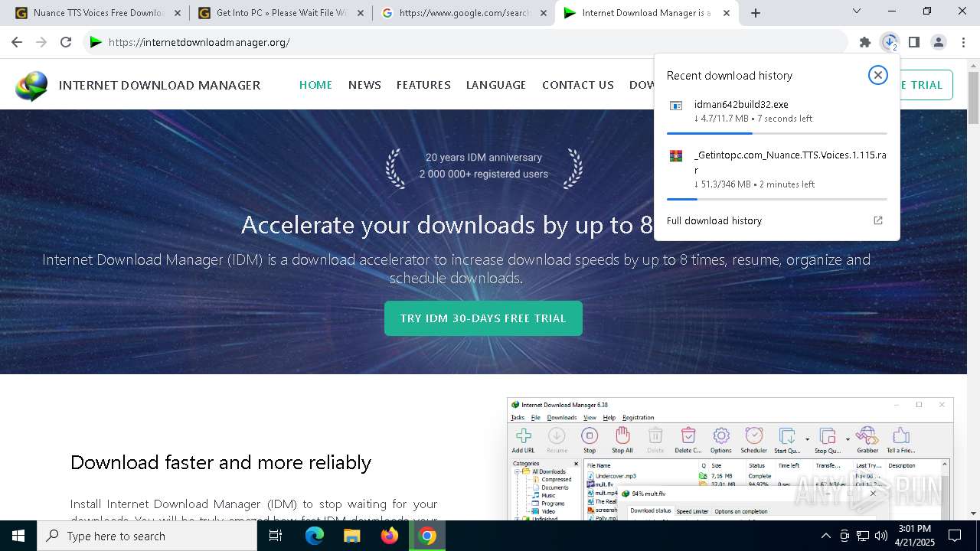
Task: Show hidden system tray icons
Action: coord(825,536)
